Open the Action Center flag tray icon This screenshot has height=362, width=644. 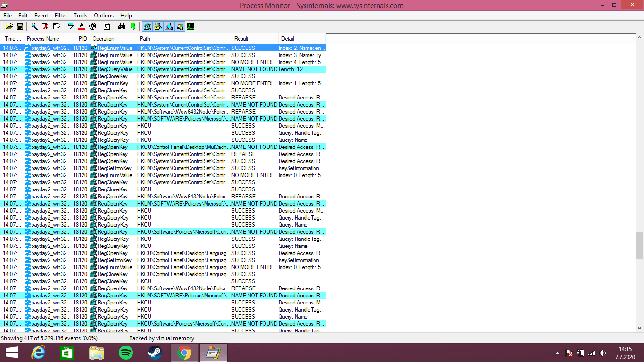(x=569, y=353)
